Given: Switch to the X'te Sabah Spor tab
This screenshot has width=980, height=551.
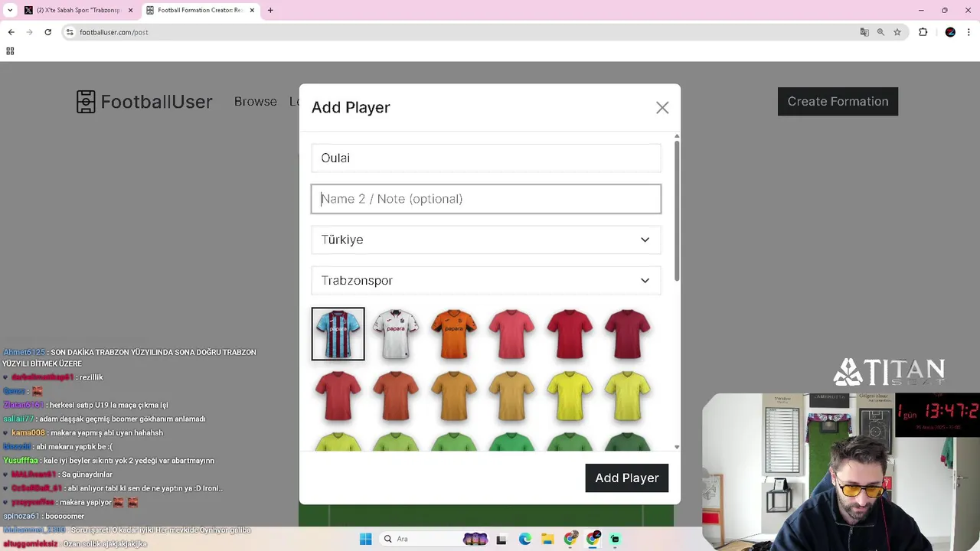Looking at the screenshot, I should [x=78, y=10].
